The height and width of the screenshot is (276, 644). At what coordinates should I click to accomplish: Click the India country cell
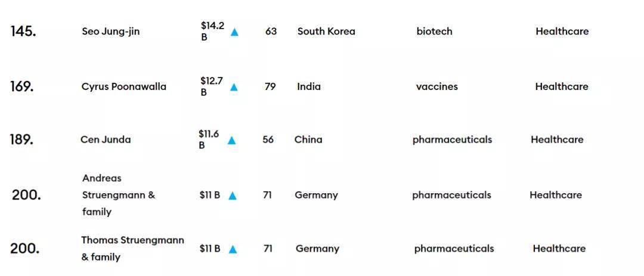point(308,86)
